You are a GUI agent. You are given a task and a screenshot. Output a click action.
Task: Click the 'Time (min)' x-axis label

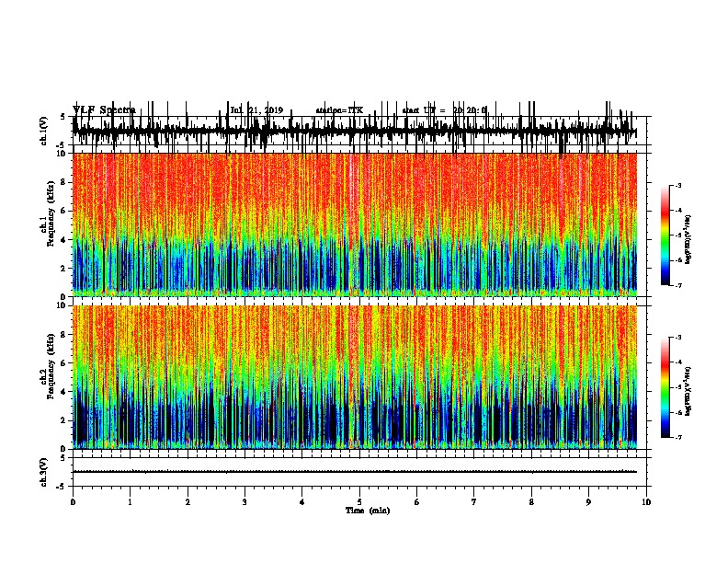[x=368, y=511]
